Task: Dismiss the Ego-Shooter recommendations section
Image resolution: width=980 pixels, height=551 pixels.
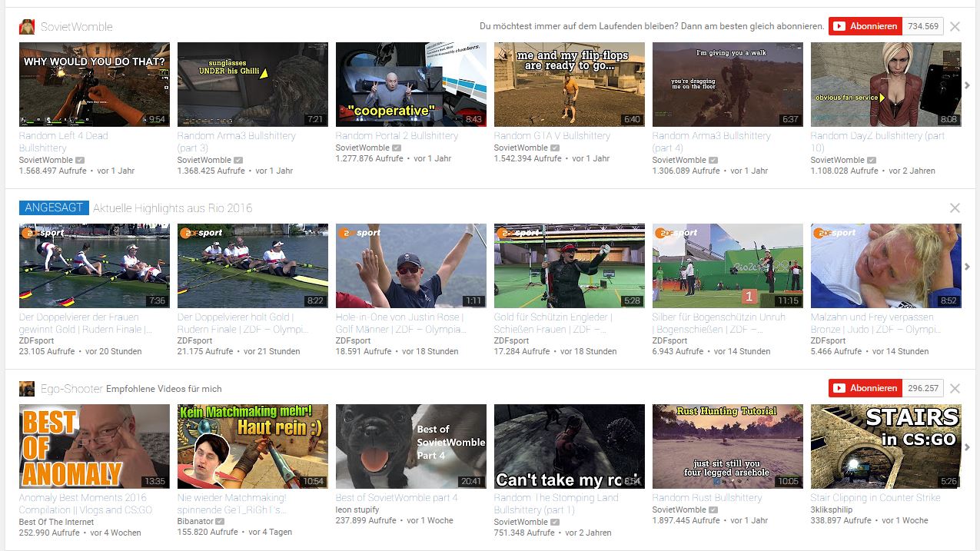Action: pyautogui.click(x=955, y=389)
